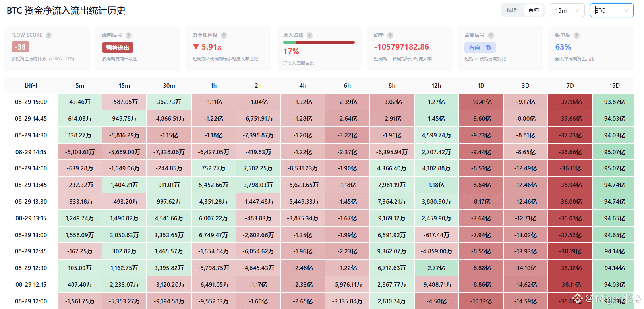This screenshot has height=309, width=644.
Task: Click the 4,599.74万 cell
Action: pos(436,135)
